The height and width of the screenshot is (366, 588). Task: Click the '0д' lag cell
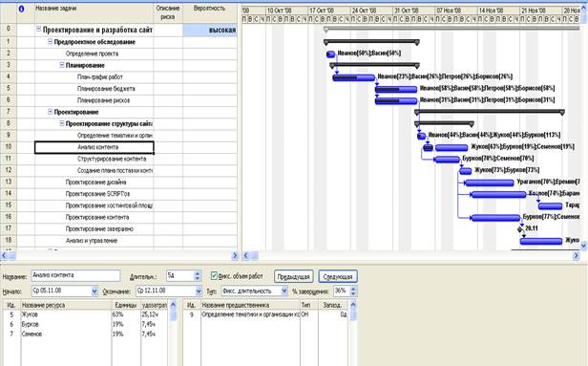coord(333,314)
